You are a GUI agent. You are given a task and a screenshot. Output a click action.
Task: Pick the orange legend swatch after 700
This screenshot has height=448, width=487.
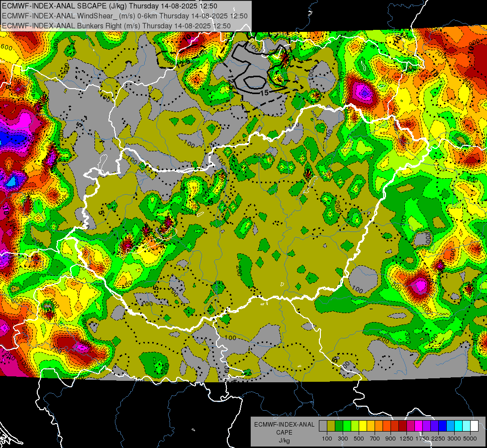pos(379,426)
